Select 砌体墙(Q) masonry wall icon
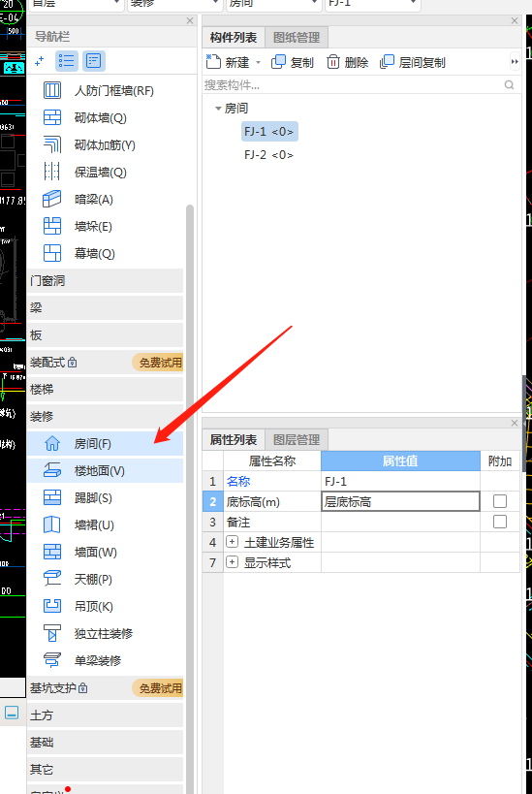 [x=52, y=118]
